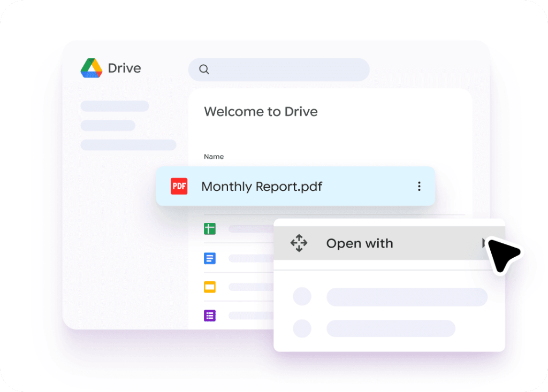The height and width of the screenshot is (392, 548).
Task: Open the three-dot menu for Monthly Report.pdf
Action: pyautogui.click(x=419, y=186)
